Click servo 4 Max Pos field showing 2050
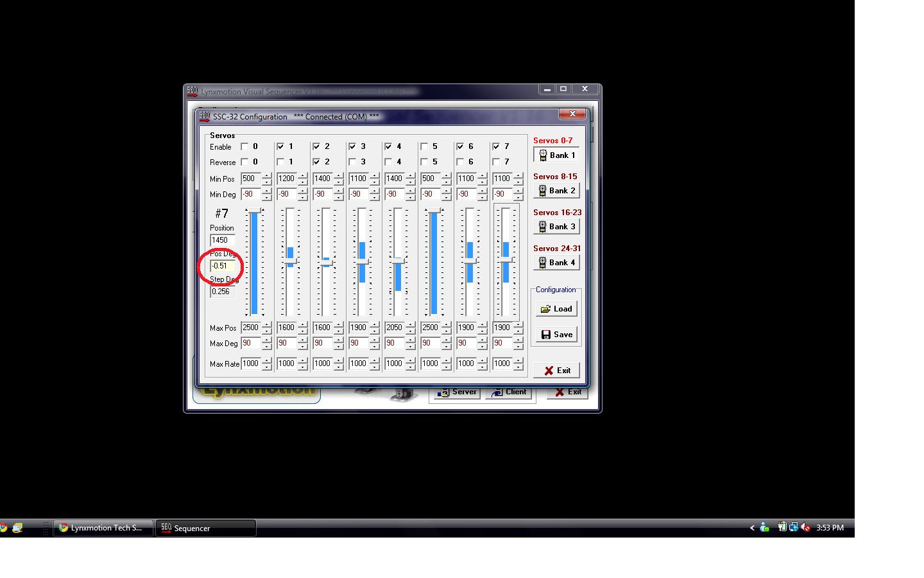Screen dimensions: 924x578 tap(395, 328)
